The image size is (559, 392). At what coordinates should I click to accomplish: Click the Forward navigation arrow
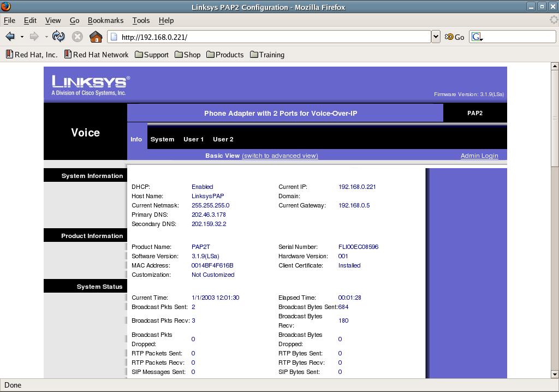pyautogui.click(x=34, y=37)
